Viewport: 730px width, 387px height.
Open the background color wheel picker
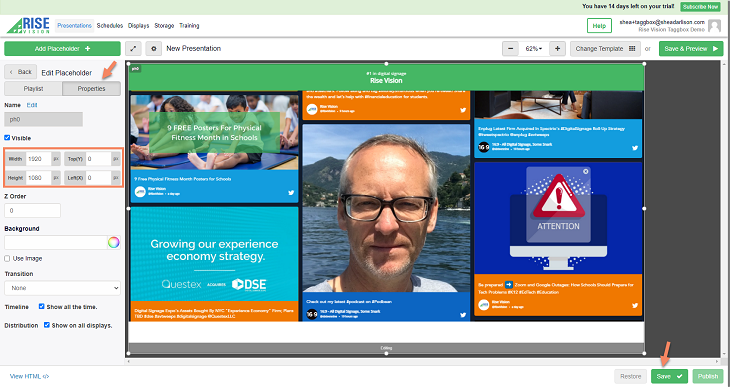114,242
